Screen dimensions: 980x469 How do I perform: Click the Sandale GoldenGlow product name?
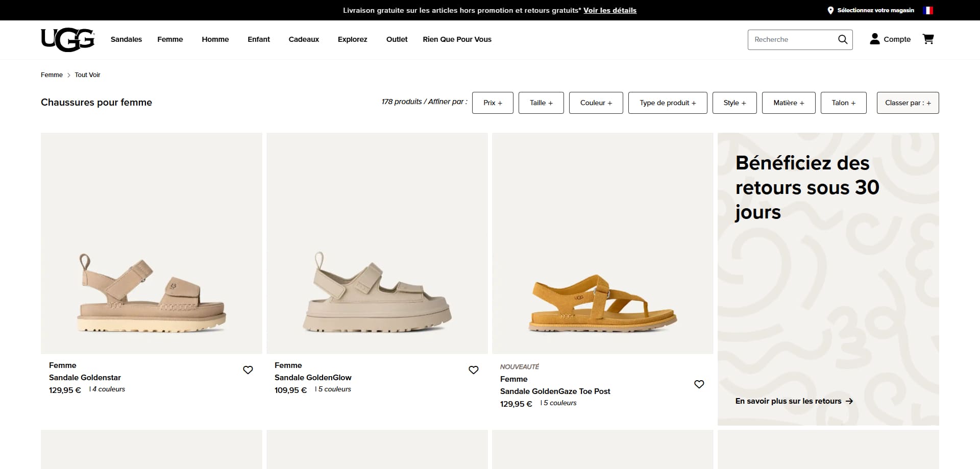313,378
